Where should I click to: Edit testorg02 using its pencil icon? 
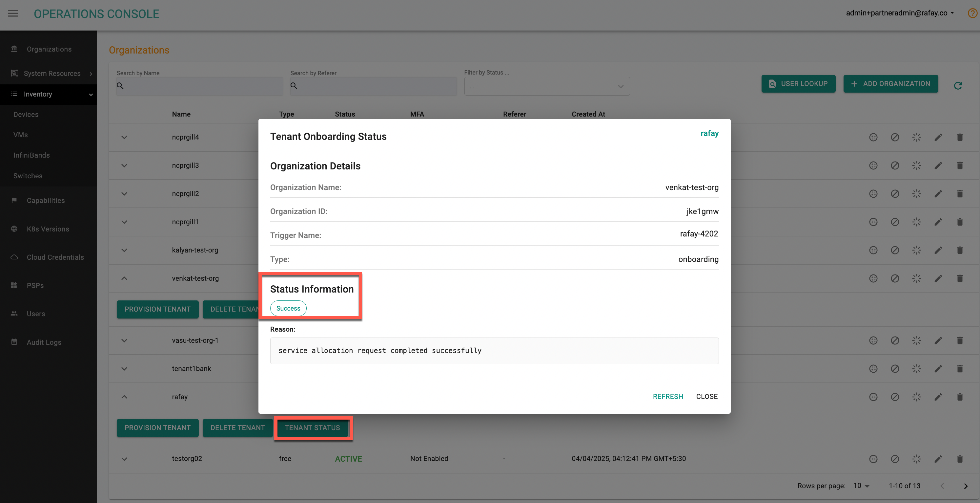tap(939, 459)
